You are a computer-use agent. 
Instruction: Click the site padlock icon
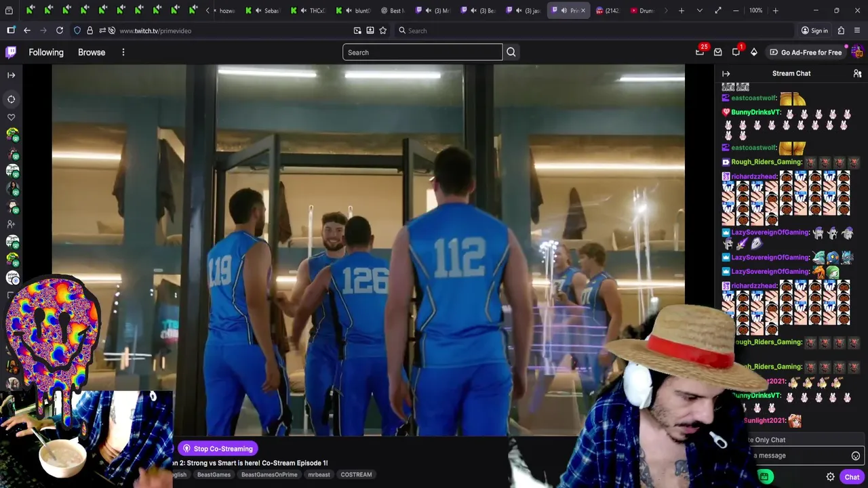point(90,30)
